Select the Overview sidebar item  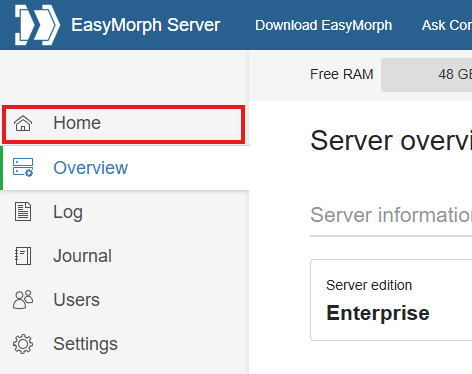click(x=125, y=168)
